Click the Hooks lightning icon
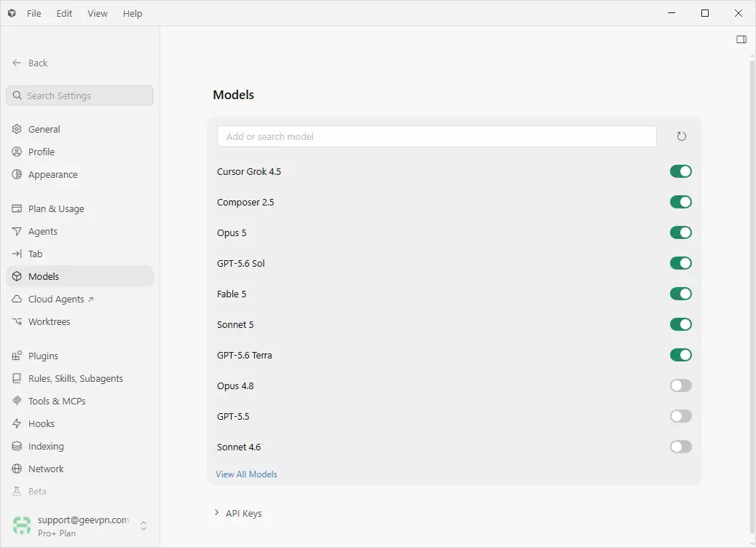 coord(17,423)
